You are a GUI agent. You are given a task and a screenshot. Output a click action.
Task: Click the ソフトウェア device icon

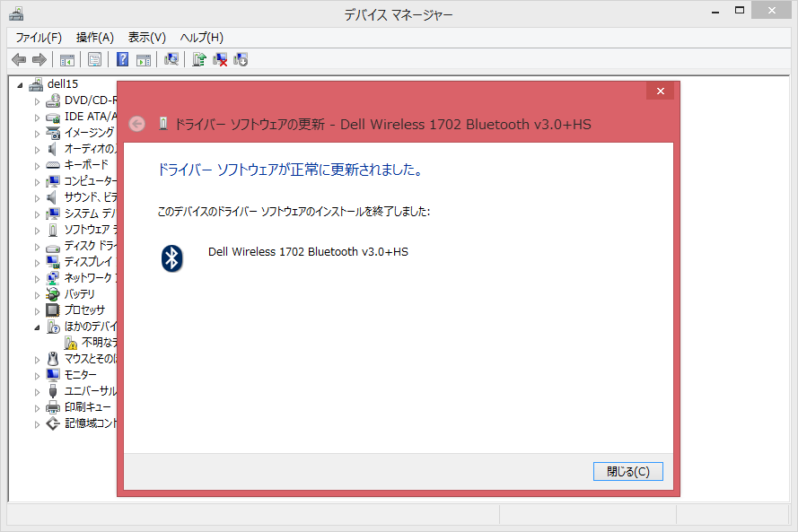tap(53, 230)
